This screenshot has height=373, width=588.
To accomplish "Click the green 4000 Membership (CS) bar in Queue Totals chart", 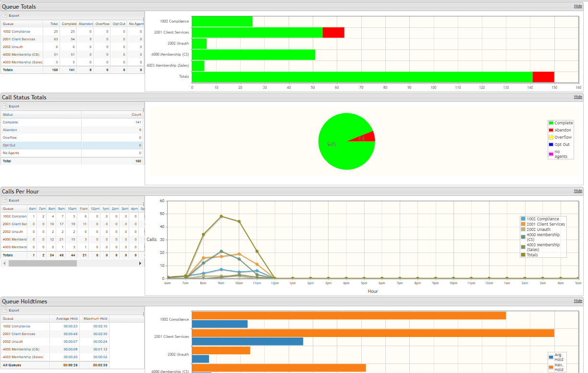I will coord(254,55).
